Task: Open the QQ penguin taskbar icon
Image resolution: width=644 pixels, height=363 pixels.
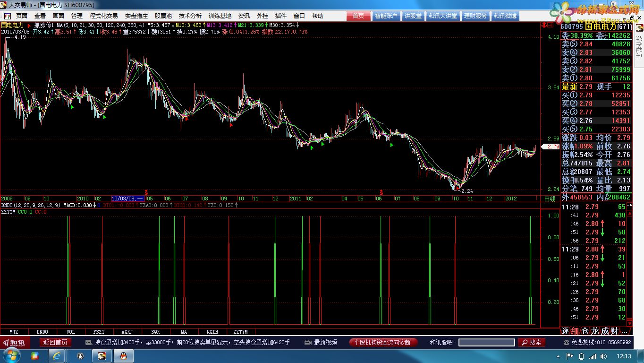Action: point(124,356)
